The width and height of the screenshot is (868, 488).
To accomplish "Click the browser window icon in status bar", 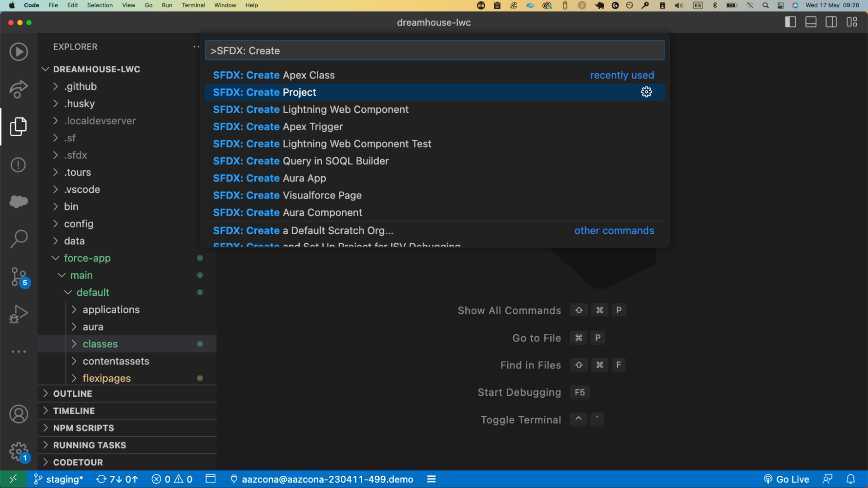I will pyautogui.click(x=210, y=479).
